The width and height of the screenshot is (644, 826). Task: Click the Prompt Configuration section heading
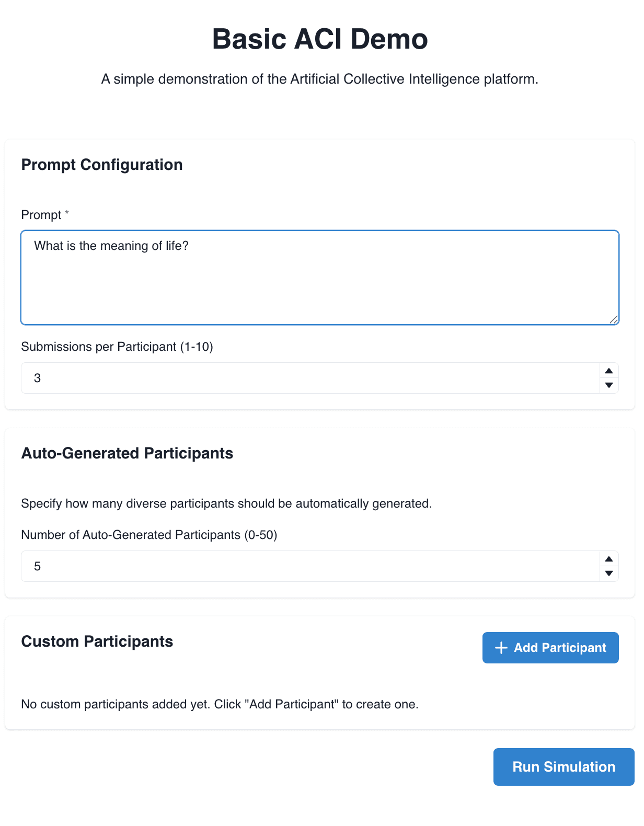click(x=102, y=165)
